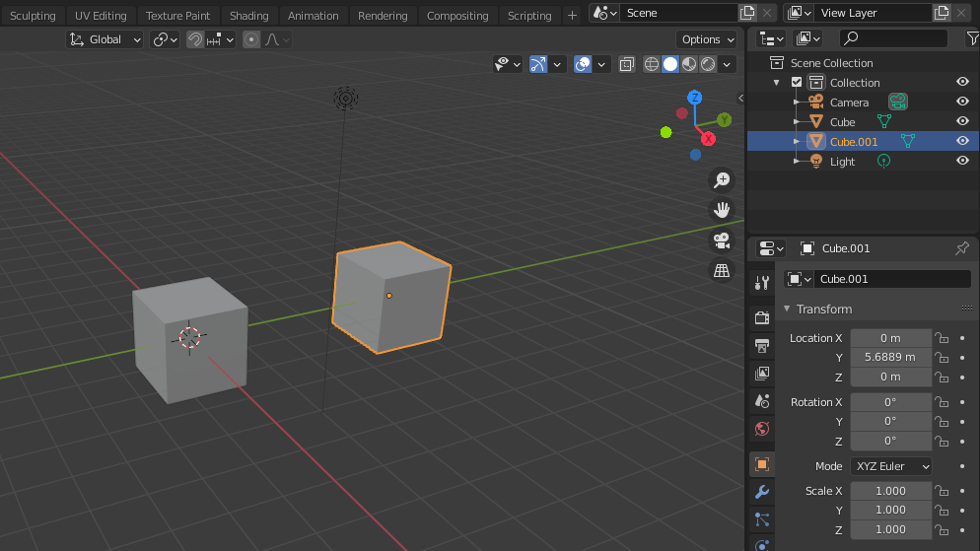980x551 pixels.
Task: Open the Global transform orientation dropdown
Action: [105, 39]
